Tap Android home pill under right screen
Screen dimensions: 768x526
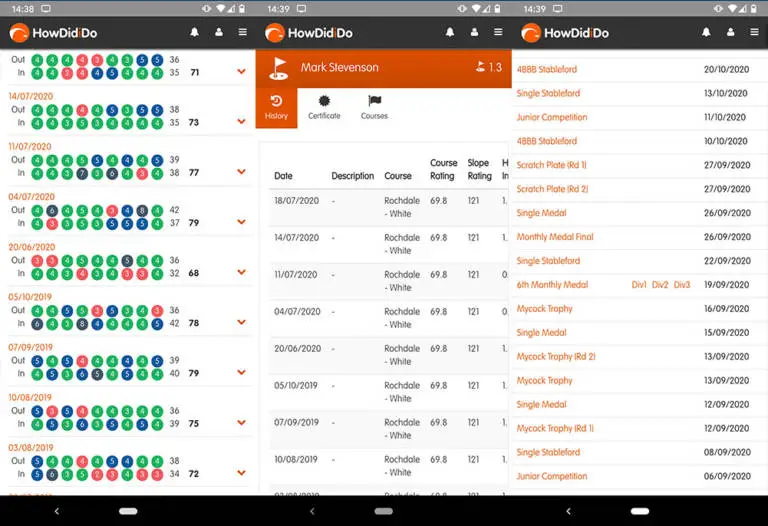tap(640, 511)
